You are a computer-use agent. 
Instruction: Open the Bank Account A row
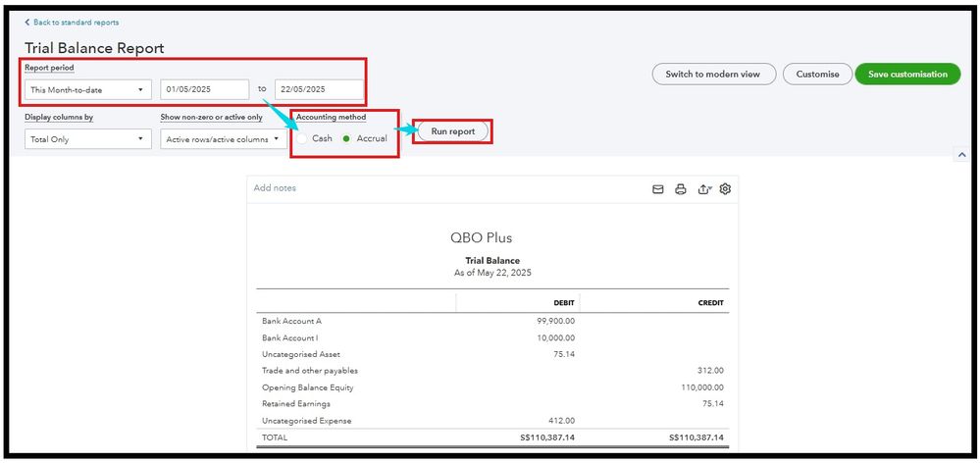coord(492,321)
